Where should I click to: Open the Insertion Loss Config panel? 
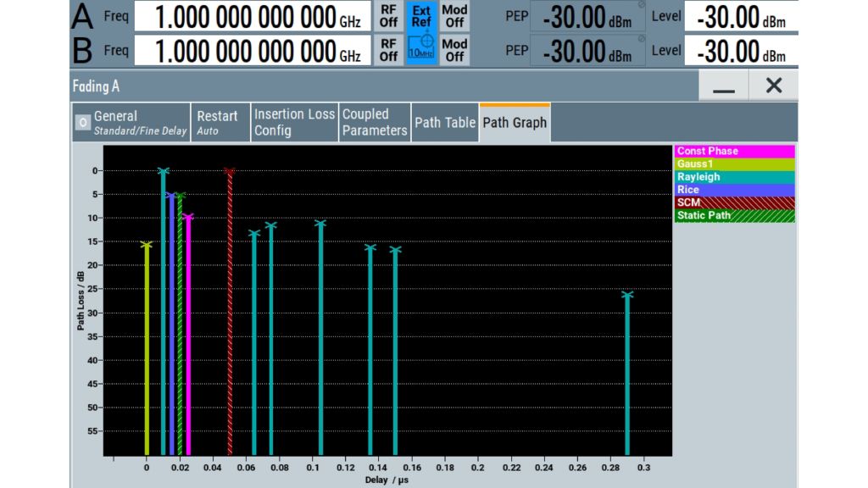click(x=292, y=122)
